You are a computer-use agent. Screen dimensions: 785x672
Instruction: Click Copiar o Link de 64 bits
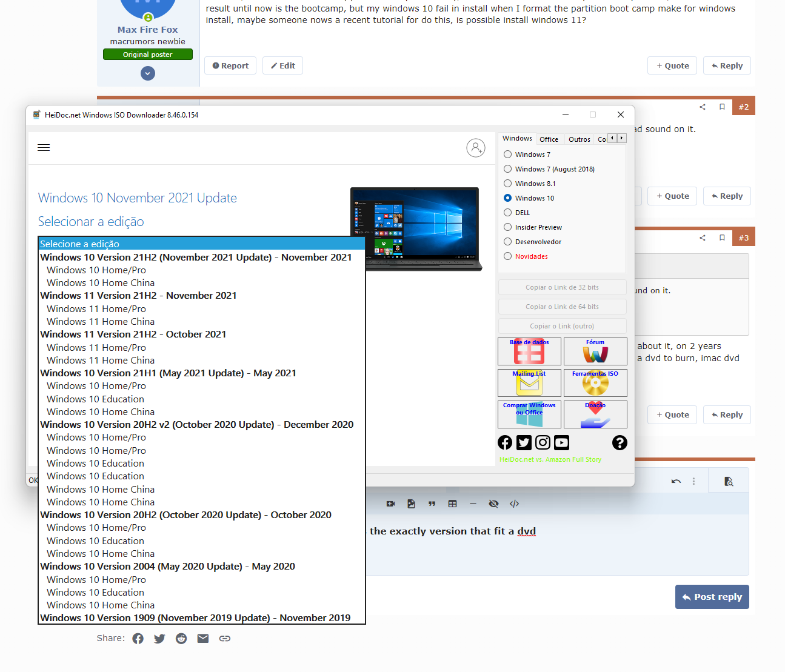pyautogui.click(x=563, y=307)
